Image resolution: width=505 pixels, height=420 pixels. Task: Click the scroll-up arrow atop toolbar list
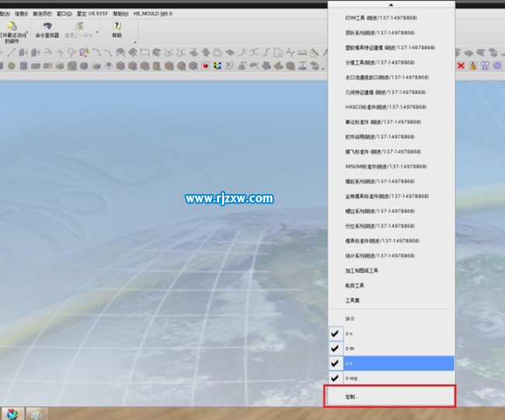tap(391, 5)
